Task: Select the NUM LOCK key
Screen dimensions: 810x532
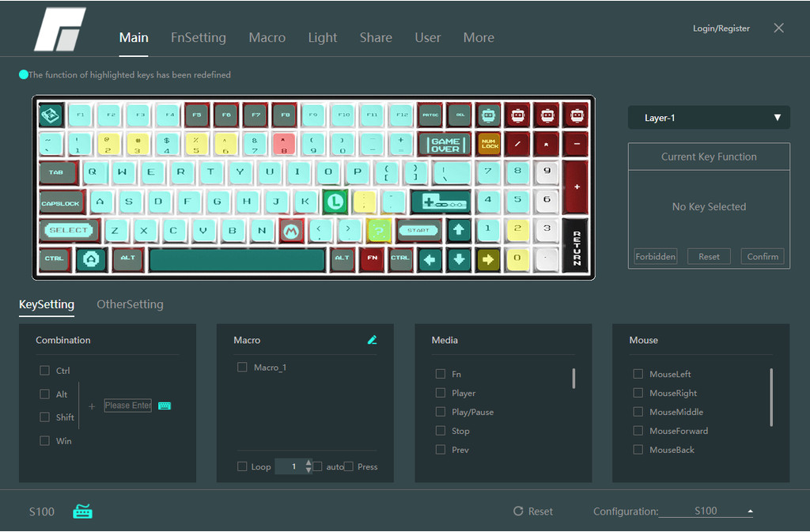Action: (x=489, y=144)
